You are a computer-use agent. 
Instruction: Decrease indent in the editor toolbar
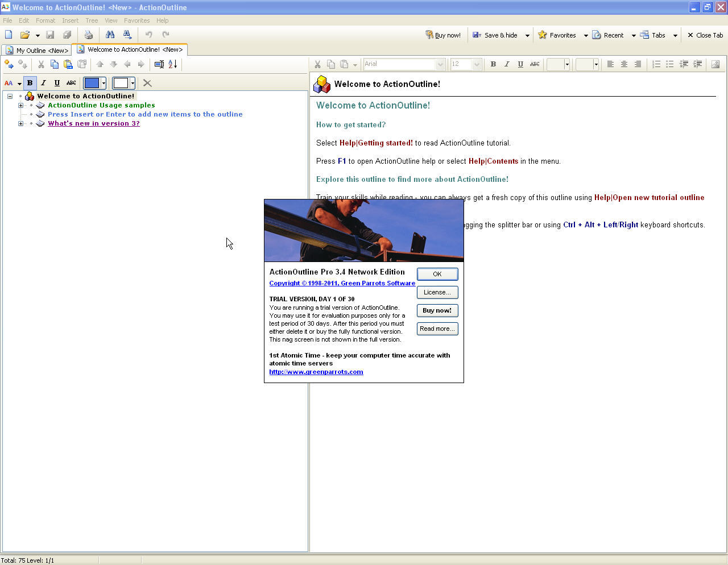pos(684,64)
